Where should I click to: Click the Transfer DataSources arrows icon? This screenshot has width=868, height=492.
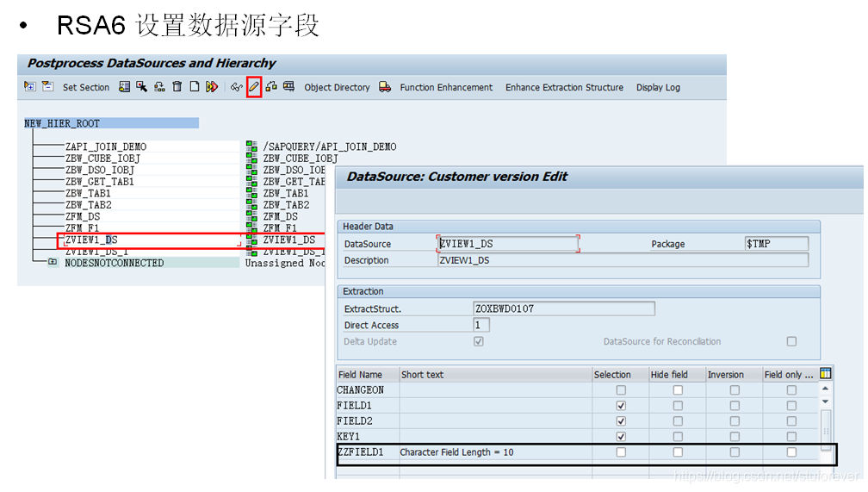coord(212,87)
